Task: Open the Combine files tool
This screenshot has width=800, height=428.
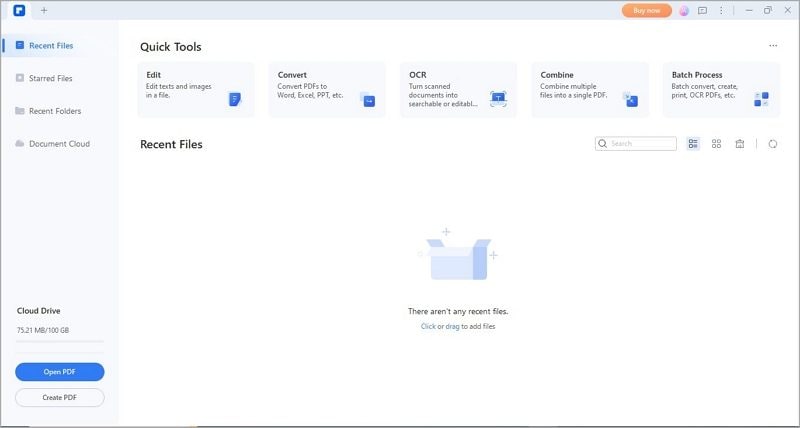Action: (589, 90)
